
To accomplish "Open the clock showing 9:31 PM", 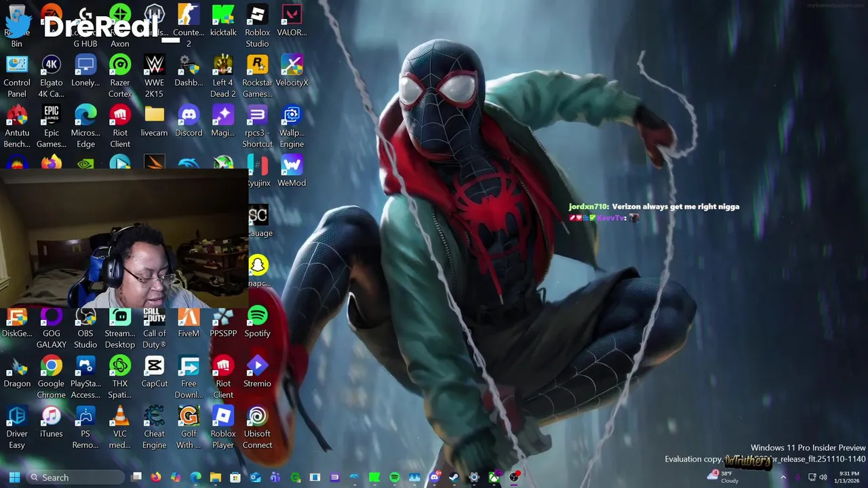I will tap(849, 477).
